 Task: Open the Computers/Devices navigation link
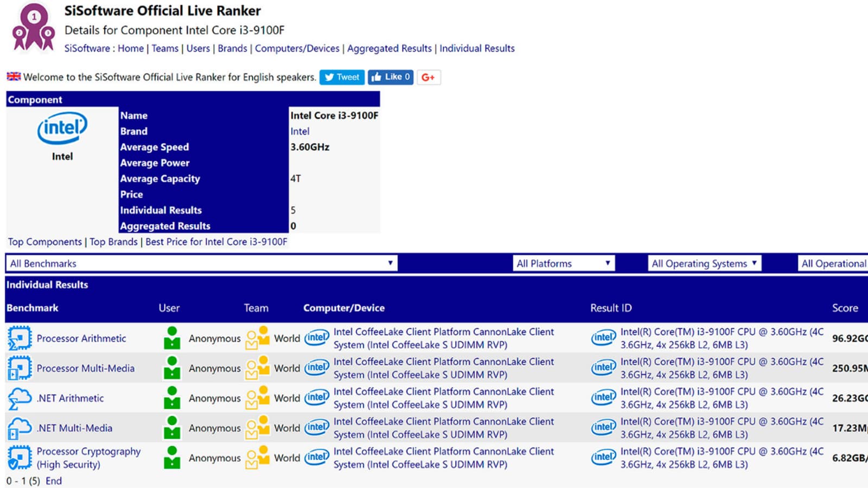tap(297, 48)
